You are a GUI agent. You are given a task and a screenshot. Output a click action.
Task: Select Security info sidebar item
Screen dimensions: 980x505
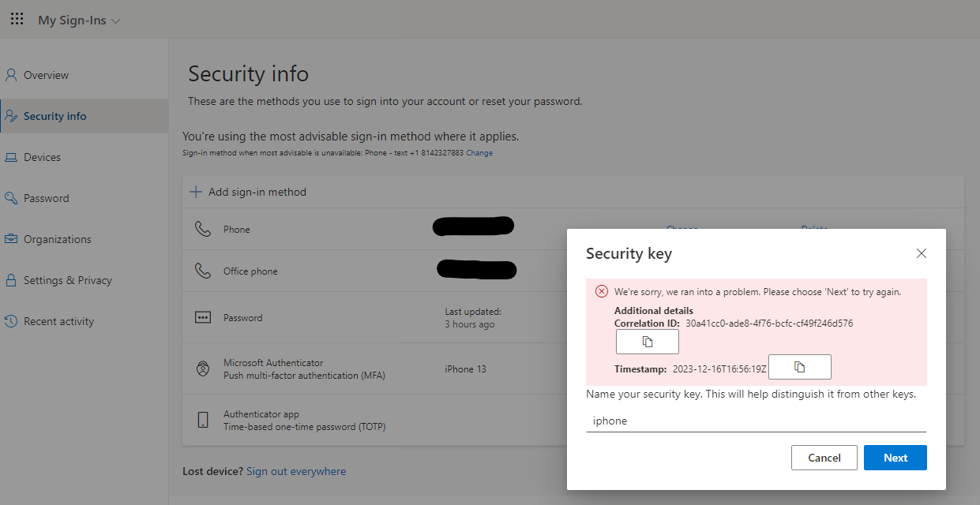pyautogui.click(x=55, y=116)
